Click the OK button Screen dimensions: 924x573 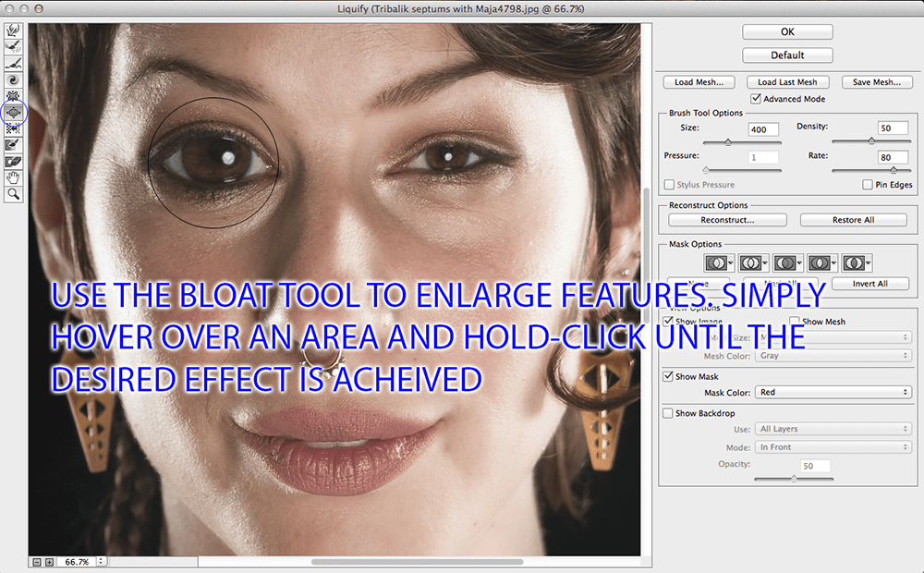click(x=787, y=32)
